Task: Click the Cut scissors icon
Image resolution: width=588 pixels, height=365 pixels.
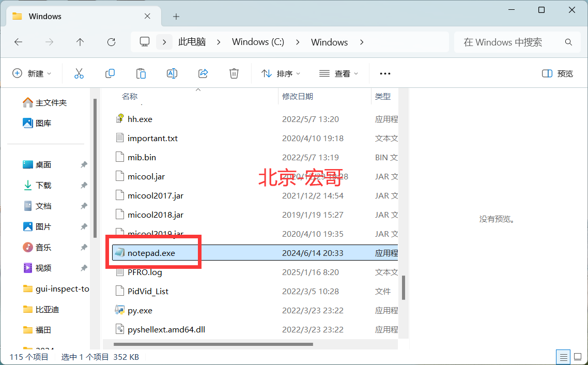Action: [79, 73]
